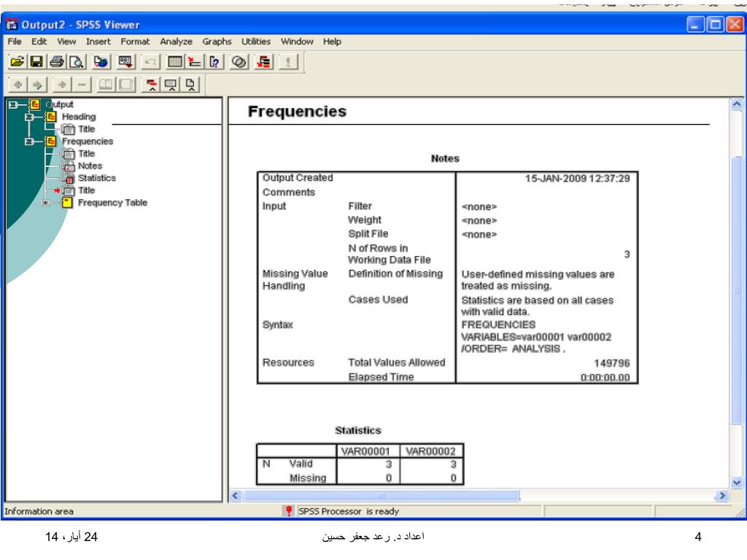This screenshot has height=560, width=747.
Task: Open the Window menu
Action: click(x=297, y=42)
